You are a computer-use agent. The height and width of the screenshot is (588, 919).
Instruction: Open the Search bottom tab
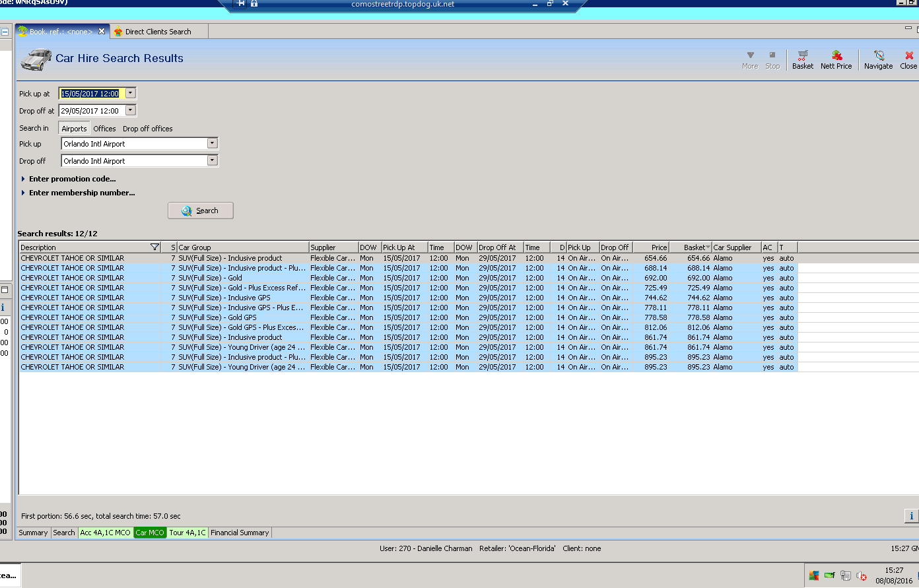[64, 533]
